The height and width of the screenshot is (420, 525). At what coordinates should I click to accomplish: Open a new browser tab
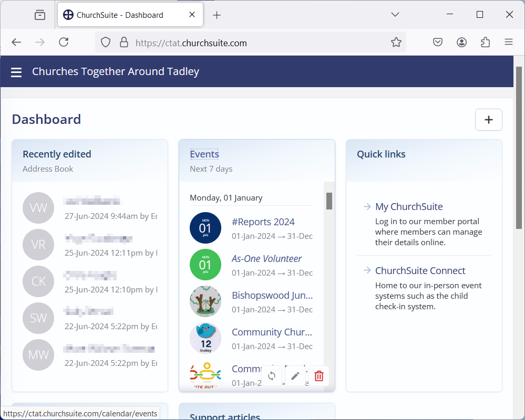coord(217,15)
